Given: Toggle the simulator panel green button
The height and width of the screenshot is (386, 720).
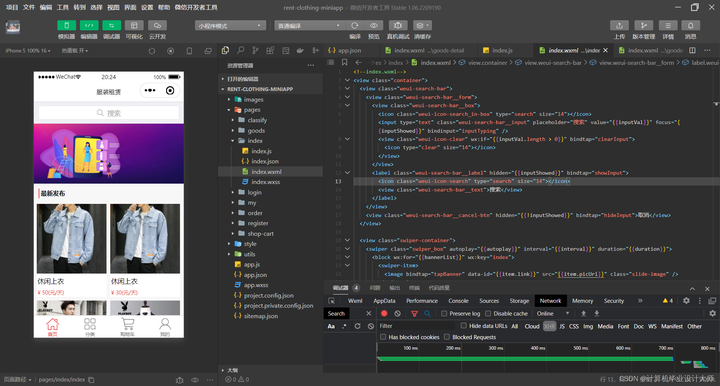Looking at the screenshot, I should coord(67,26).
